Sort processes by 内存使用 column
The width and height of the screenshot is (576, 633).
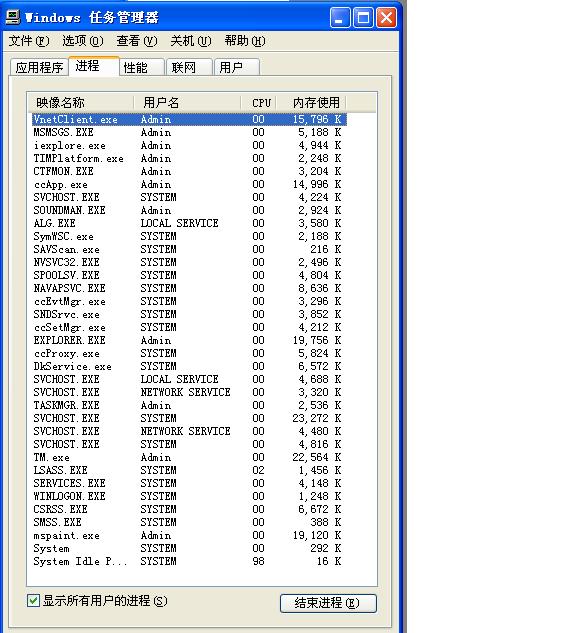tap(311, 103)
